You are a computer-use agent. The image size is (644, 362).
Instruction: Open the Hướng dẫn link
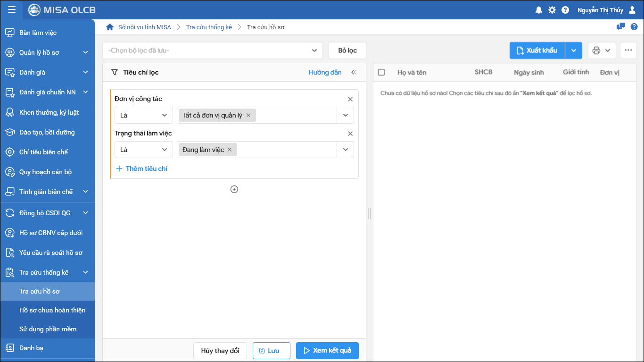325,73
